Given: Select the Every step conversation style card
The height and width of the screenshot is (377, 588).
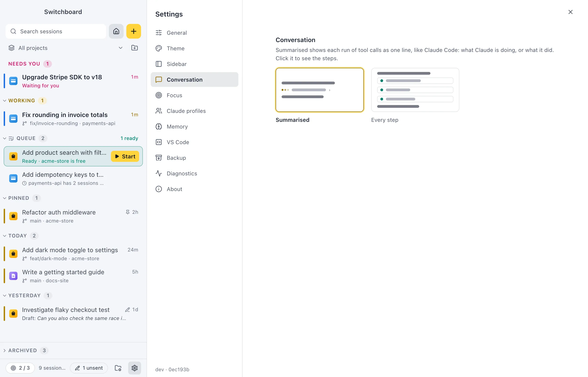Looking at the screenshot, I should point(415,90).
